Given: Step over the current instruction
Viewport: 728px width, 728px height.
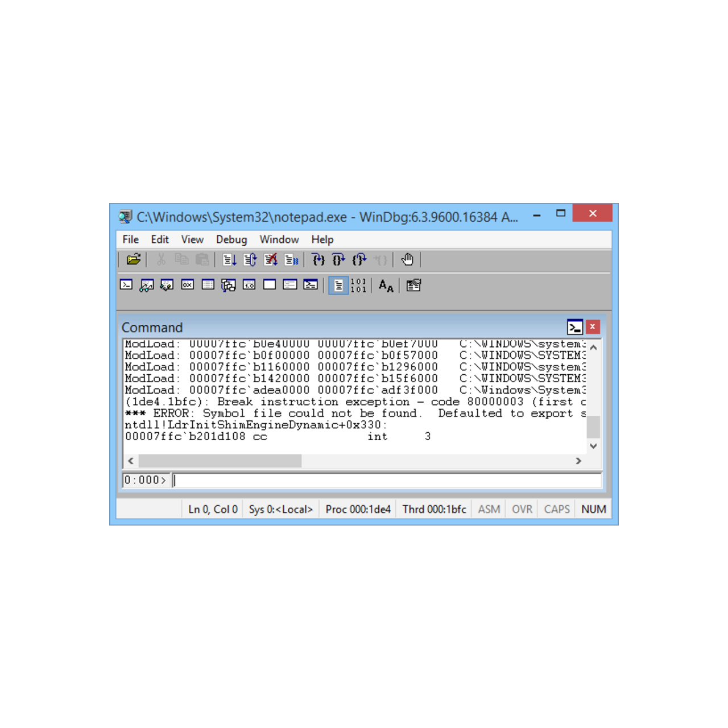Looking at the screenshot, I should click(x=338, y=260).
